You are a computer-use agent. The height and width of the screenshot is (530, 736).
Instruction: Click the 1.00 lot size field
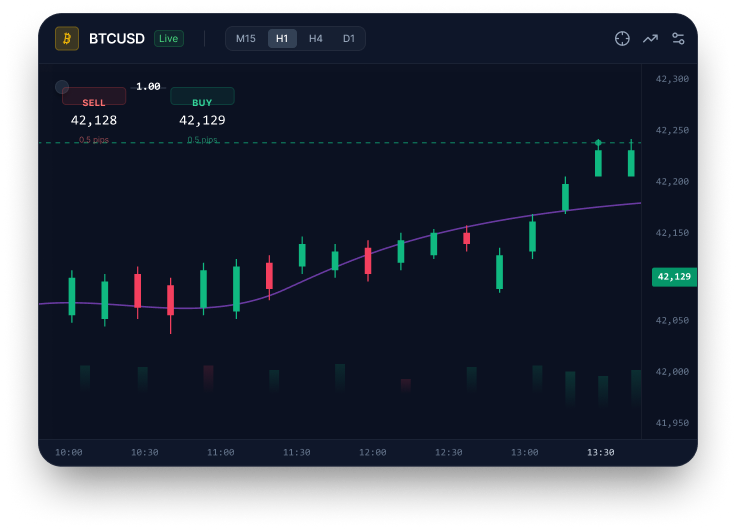tap(148, 86)
